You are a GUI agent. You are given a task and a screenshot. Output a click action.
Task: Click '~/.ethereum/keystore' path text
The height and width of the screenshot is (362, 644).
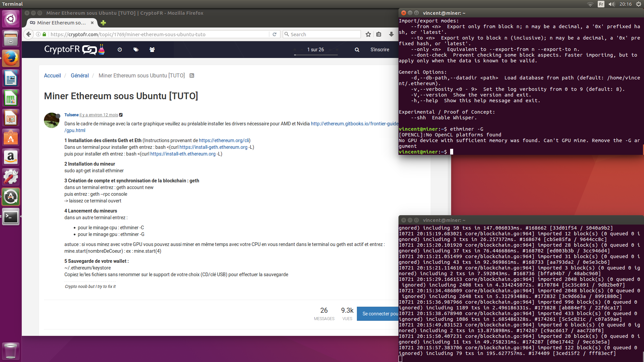coord(88,268)
